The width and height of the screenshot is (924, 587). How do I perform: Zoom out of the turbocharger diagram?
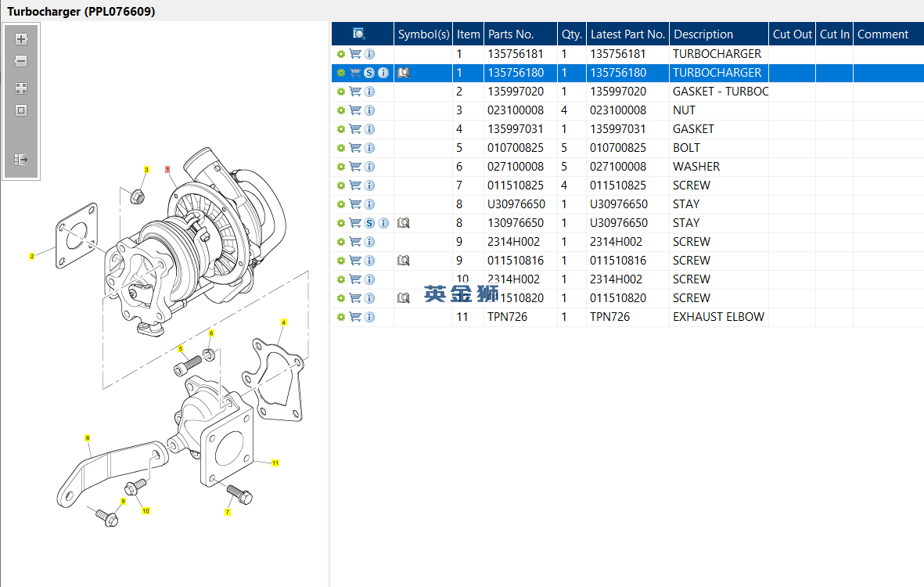(x=21, y=61)
